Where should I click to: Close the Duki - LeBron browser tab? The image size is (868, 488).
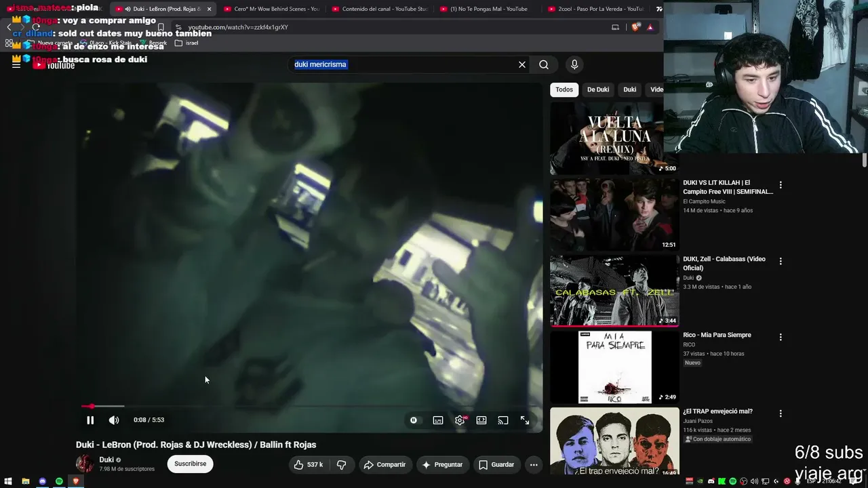click(209, 9)
